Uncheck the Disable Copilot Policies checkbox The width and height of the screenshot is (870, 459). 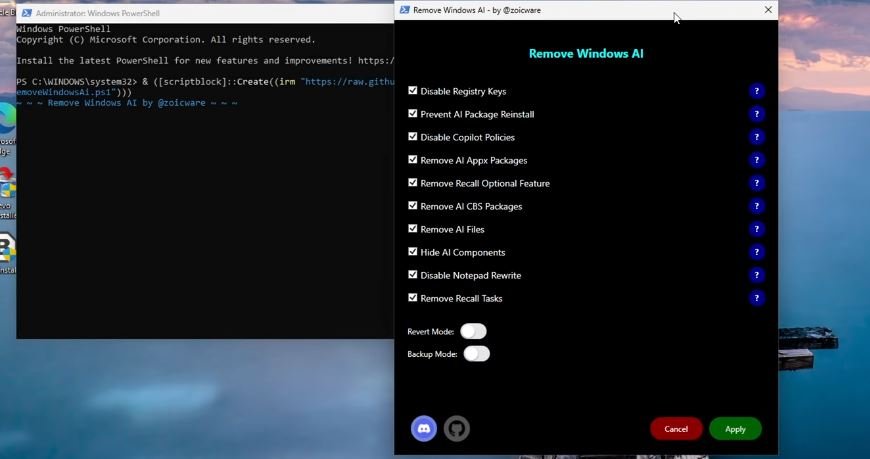coord(413,137)
